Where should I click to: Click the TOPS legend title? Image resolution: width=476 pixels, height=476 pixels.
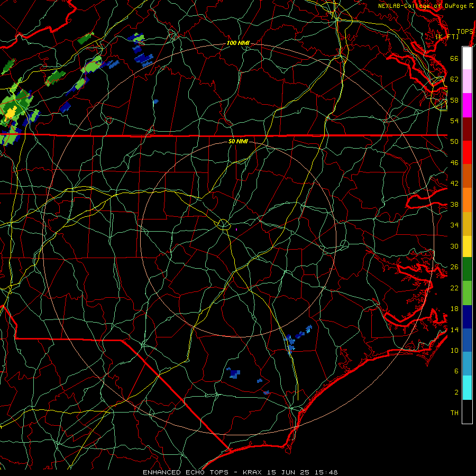[465, 32]
